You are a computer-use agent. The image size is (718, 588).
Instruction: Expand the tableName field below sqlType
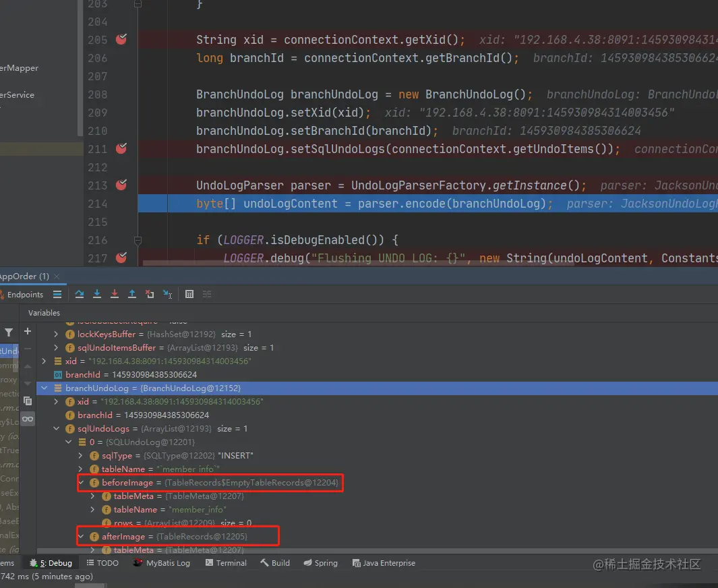(81, 469)
